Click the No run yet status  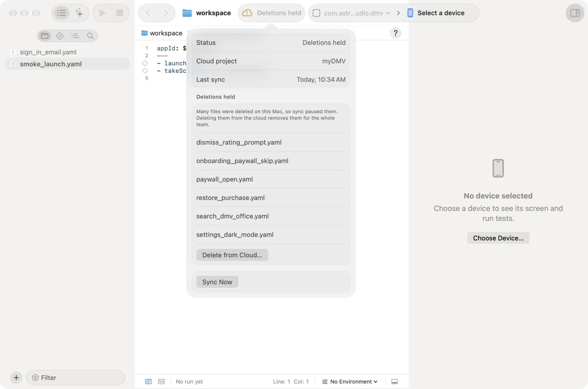pos(189,382)
